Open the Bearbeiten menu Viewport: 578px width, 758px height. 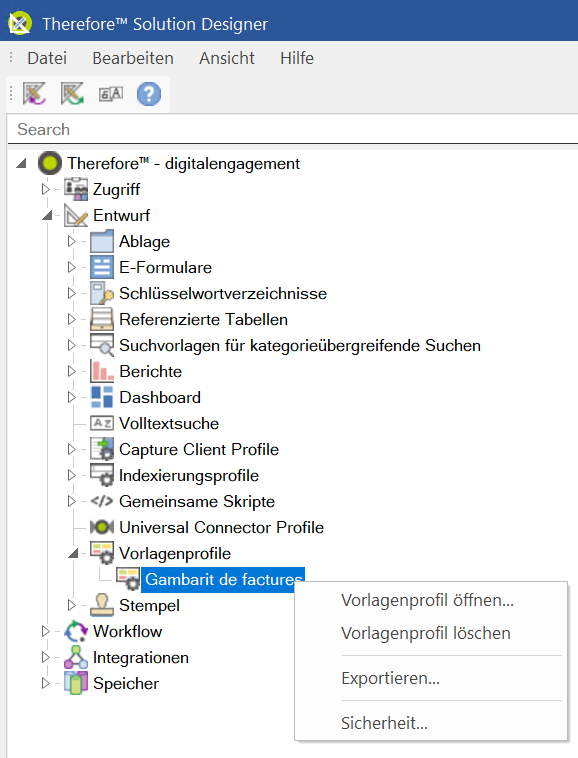coord(133,58)
